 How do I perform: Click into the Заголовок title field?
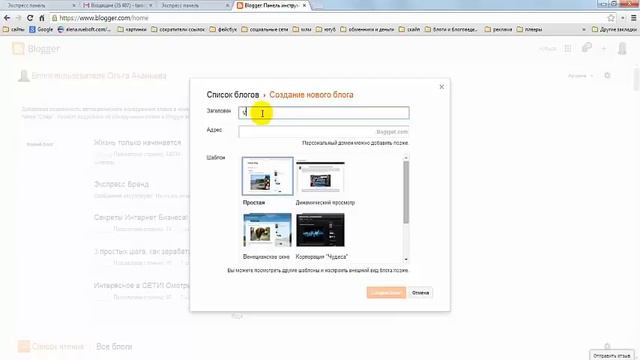324,113
